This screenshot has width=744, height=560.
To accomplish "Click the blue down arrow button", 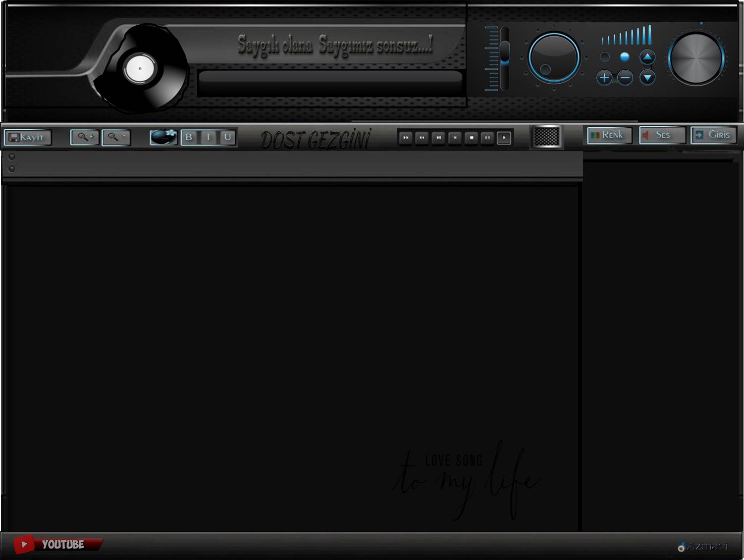I will click(647, 78).
